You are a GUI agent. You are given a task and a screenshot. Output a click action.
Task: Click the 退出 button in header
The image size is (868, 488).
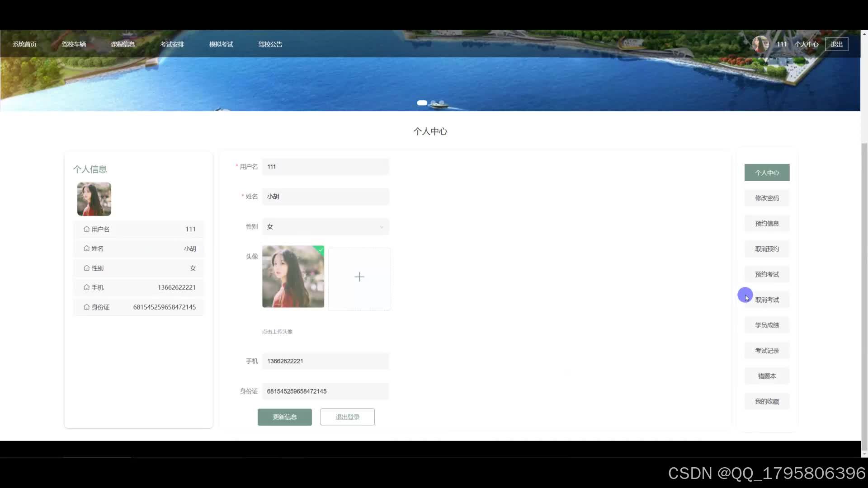pyautogui.click(x=836, y=44)
